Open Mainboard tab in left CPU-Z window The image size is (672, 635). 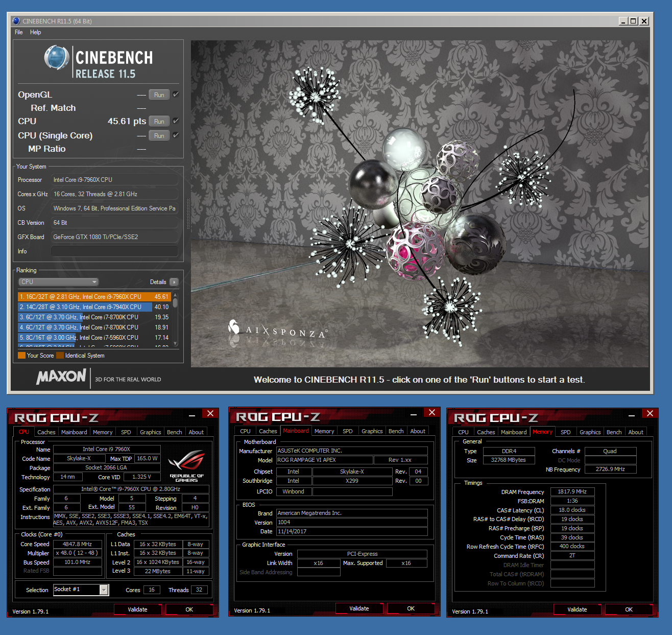(x=74, y=432)
